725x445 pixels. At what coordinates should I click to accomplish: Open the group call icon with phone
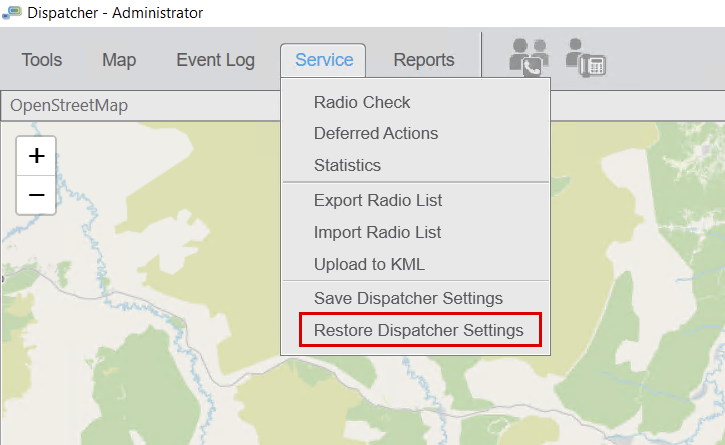coord(529,57)
